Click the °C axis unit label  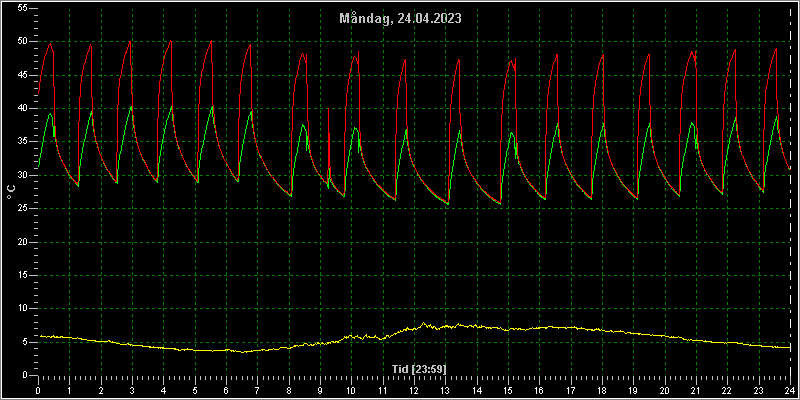point(11,192)
